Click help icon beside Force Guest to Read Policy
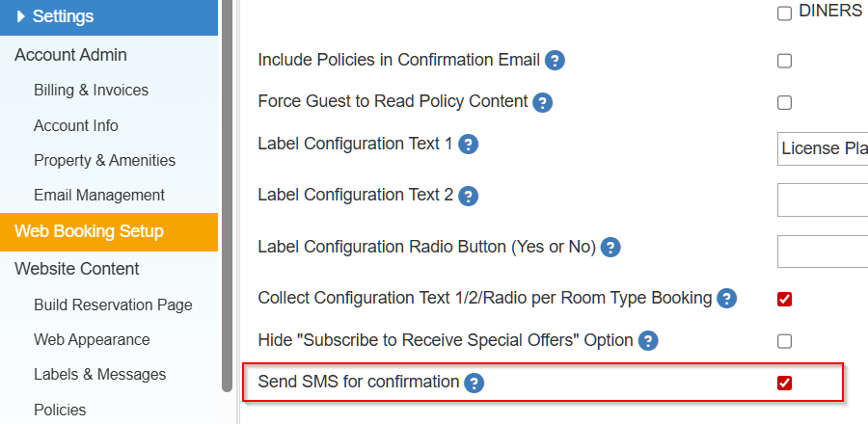Screen dimensions: 868x424 point(542,102)
